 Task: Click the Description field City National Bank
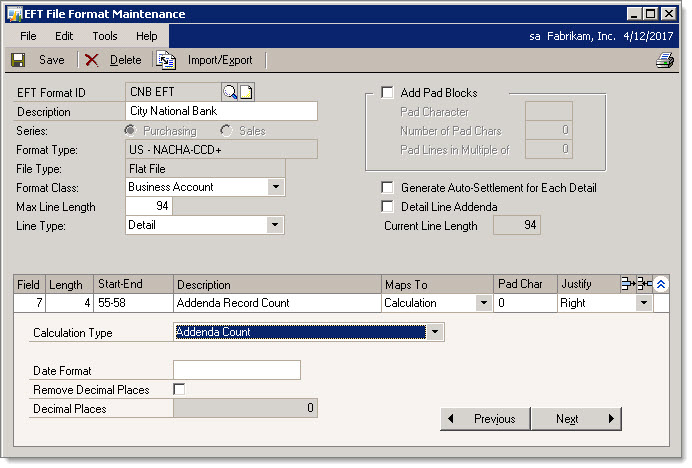pos(221,111)
